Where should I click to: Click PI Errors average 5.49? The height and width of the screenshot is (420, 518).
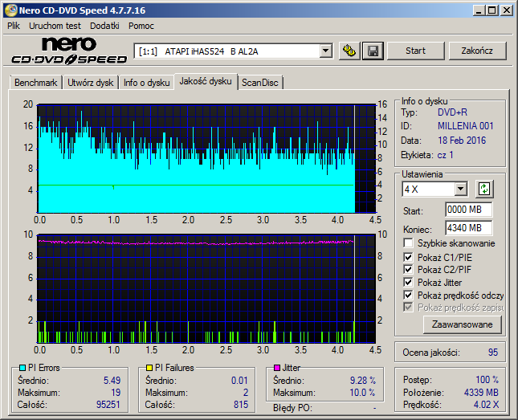[x=112, y=381]
